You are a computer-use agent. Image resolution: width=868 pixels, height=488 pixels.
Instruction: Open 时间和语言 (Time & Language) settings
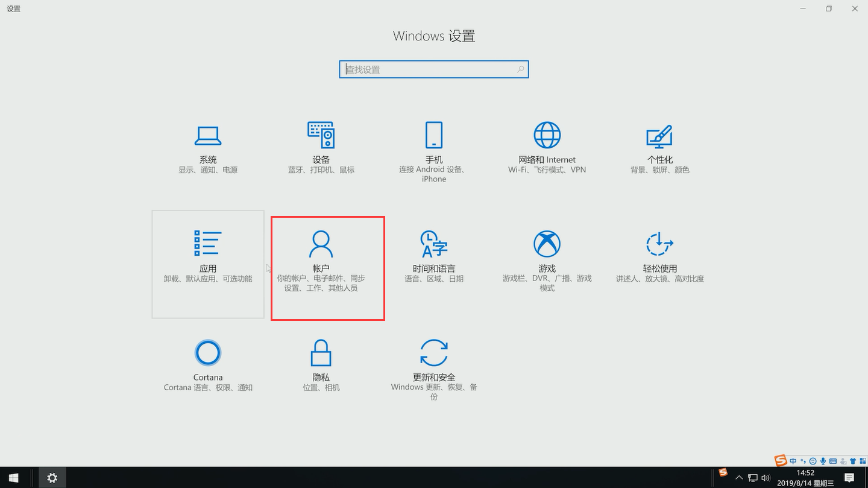click(434, 256)
